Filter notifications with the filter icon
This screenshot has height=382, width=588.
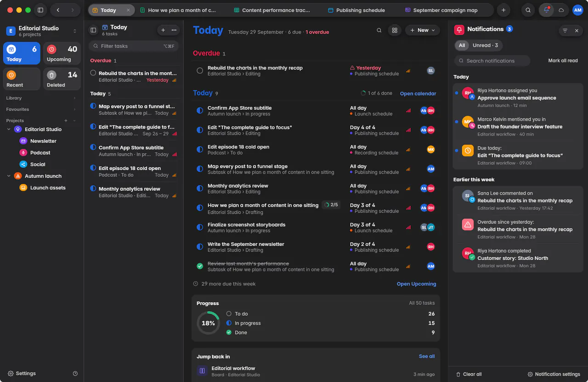(x=565, y=31)
